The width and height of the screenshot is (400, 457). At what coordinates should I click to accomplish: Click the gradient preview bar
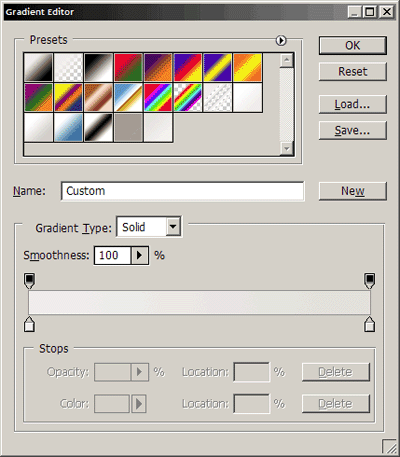(199, 302)
